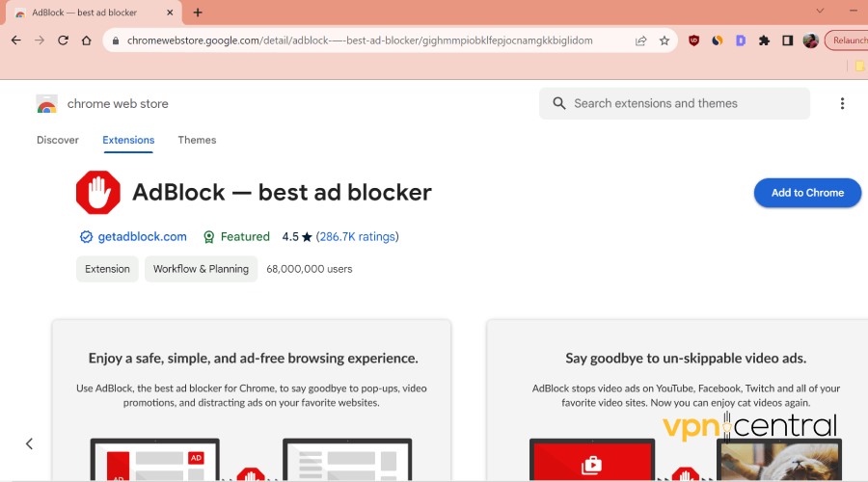Open the getadblock.com publisher link
This screenshot has height=482, width=868.
point(143,237)
